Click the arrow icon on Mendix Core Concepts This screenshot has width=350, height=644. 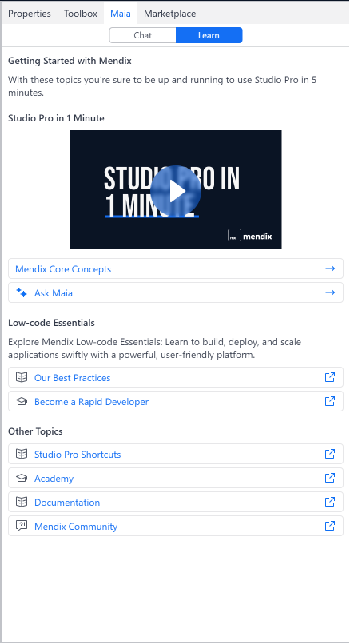pyautogui.click(x=330, y=268)
